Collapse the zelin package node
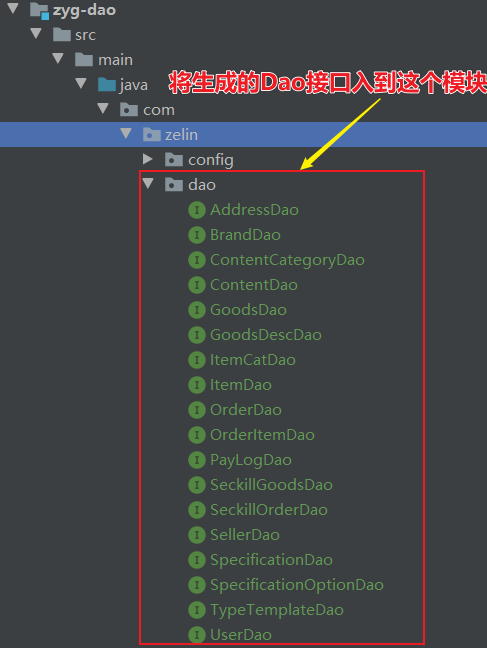 126,133
